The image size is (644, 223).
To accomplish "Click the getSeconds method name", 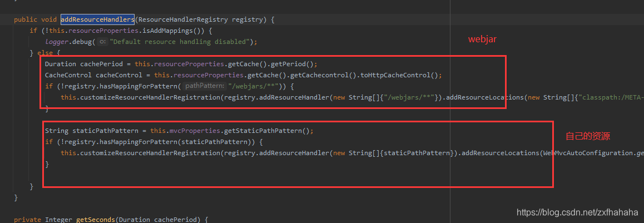I will pyautogui.click(x=96, y=220).
